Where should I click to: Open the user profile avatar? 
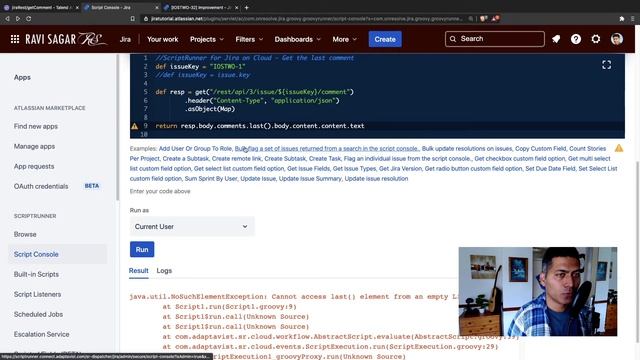617,39
